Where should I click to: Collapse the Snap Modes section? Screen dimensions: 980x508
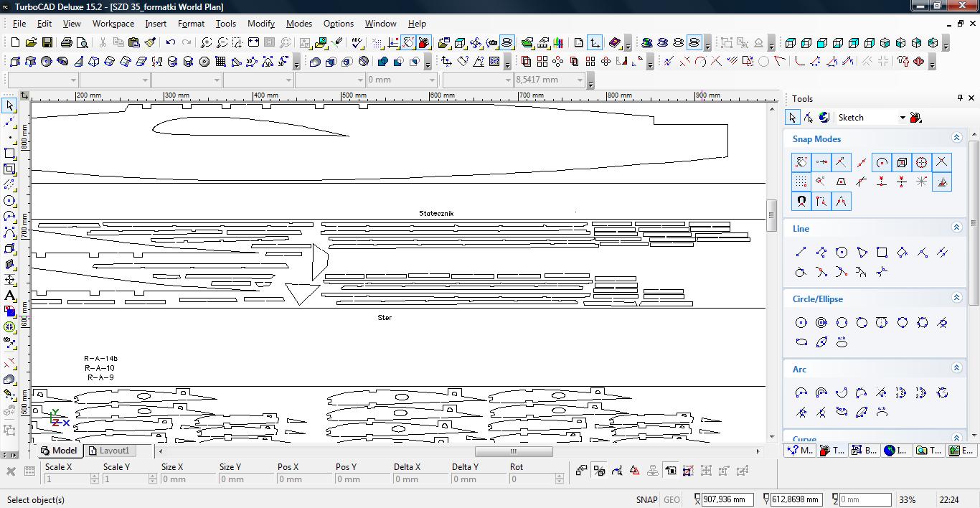point(956,138)
